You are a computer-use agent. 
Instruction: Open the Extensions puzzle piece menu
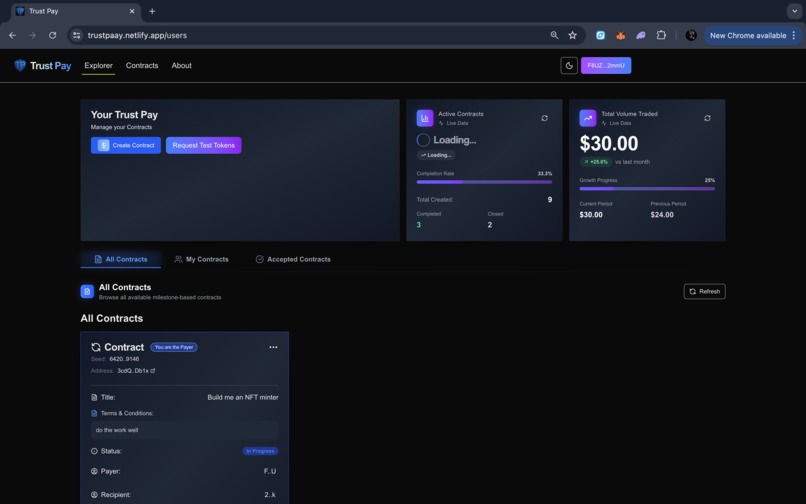[661, 35]
